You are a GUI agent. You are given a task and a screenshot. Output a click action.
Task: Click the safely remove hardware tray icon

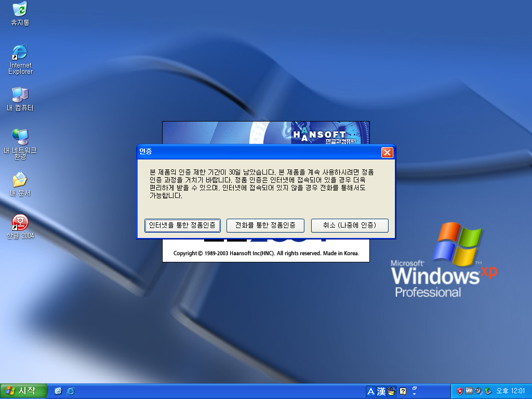[x=488, y=391]
